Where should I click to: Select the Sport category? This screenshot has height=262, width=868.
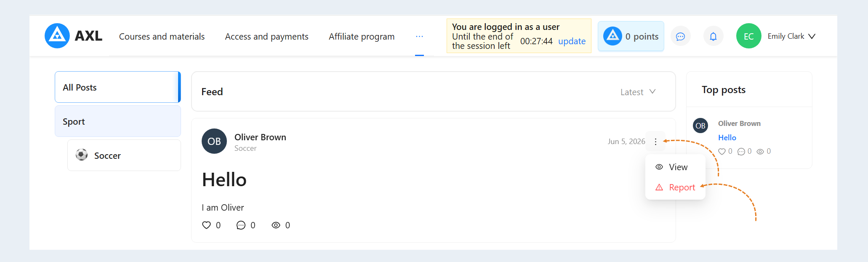pyautogui.click(x=118, y=121)
